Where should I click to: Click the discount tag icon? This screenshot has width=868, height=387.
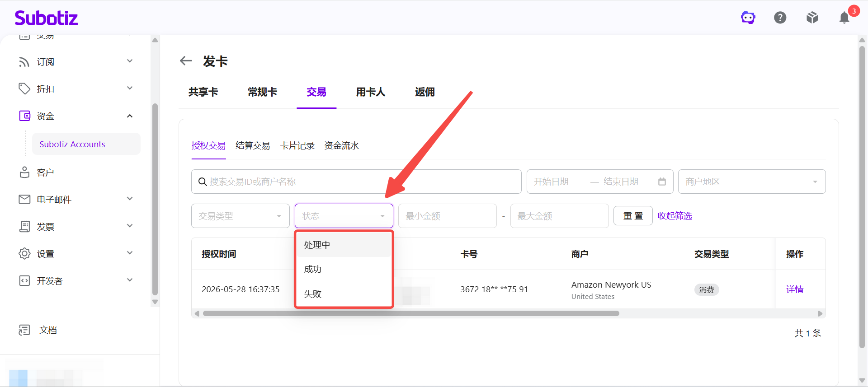point(24,89)
